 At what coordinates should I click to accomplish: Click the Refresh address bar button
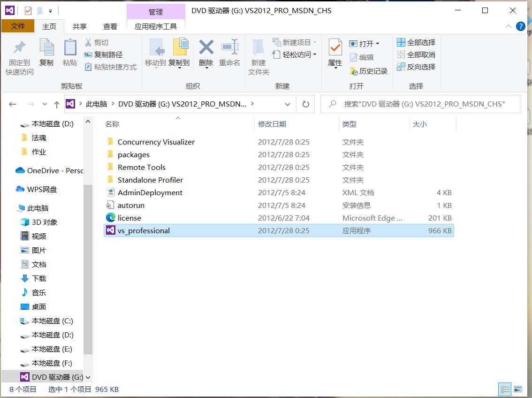coord(306,104)
